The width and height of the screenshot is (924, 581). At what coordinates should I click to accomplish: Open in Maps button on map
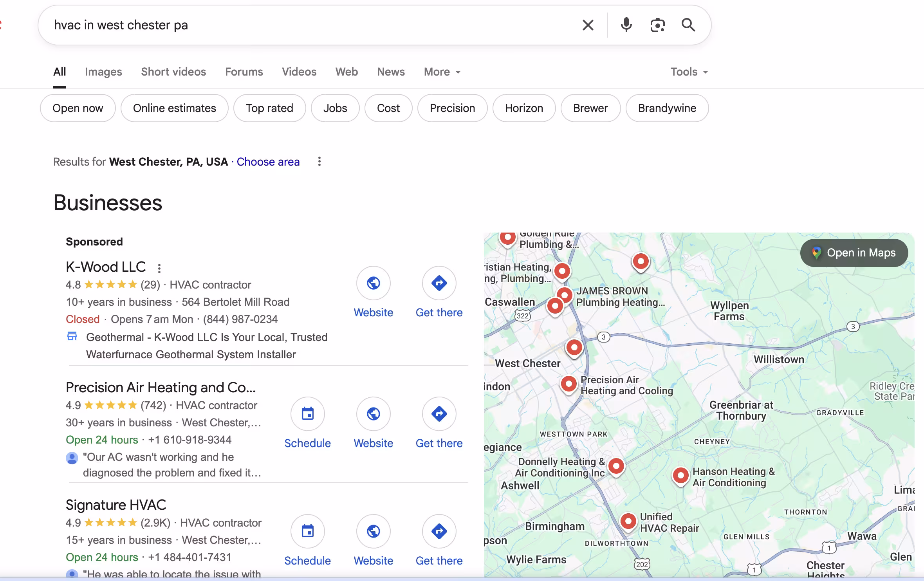coord(854,253)
